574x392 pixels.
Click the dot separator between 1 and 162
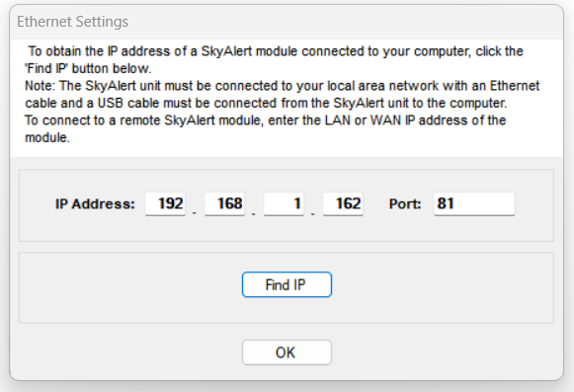coord(313,212)
